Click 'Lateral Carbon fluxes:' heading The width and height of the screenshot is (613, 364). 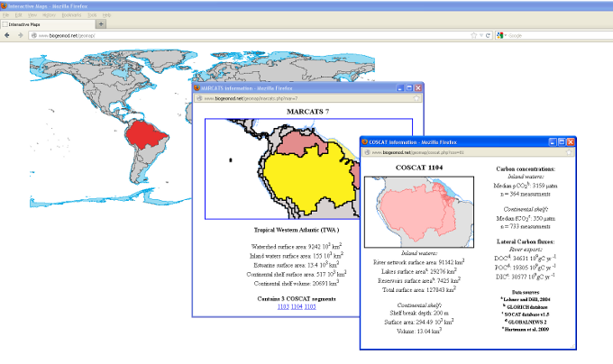tap(526, 241)
